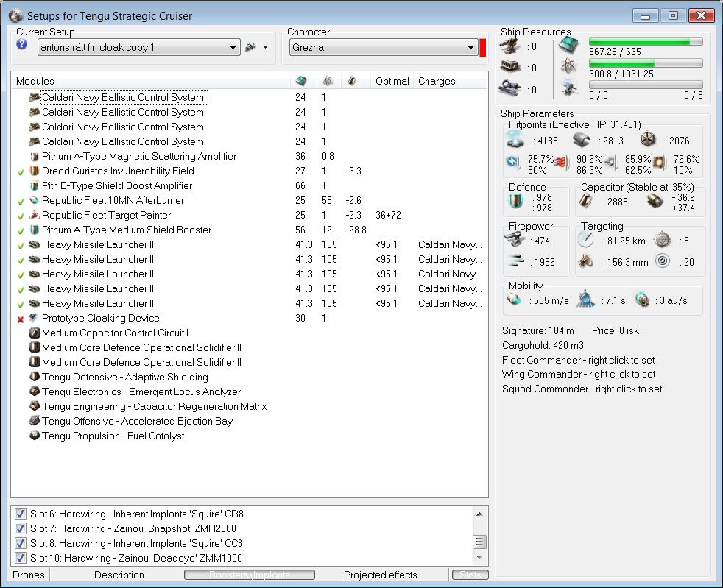Click the CPU column header icon
This screenshot has width=723, height=588.
tap(301, 81)
